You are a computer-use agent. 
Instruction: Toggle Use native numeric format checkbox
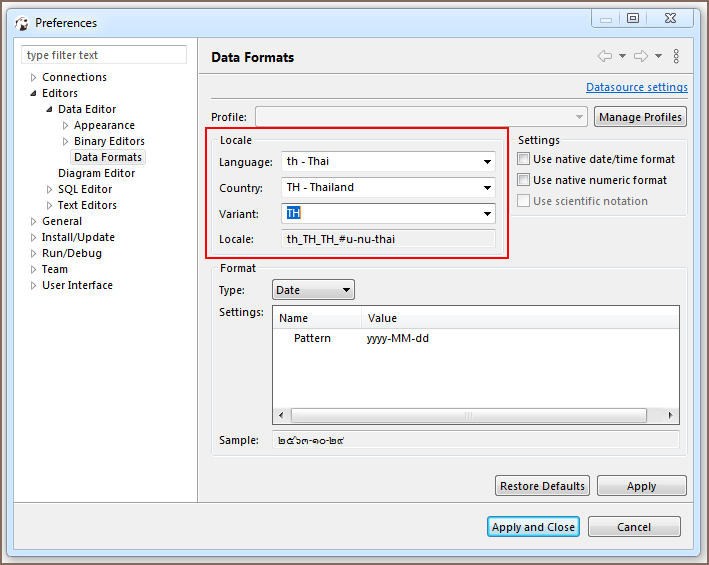[524, 180]
